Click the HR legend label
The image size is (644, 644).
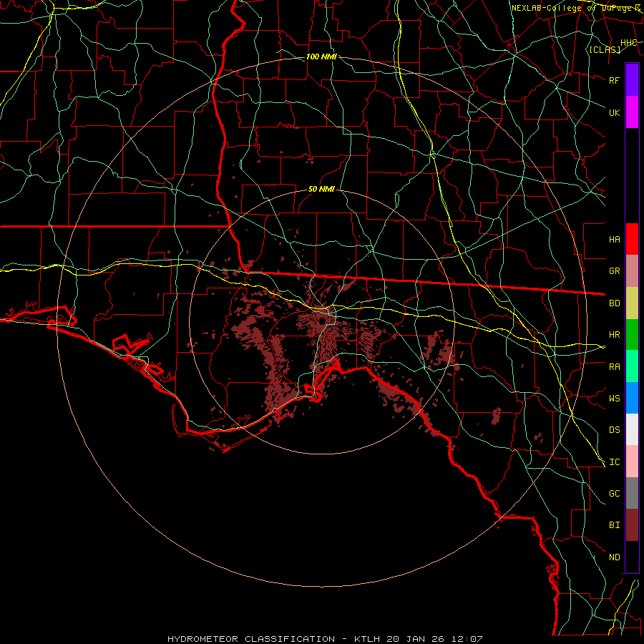614,335
